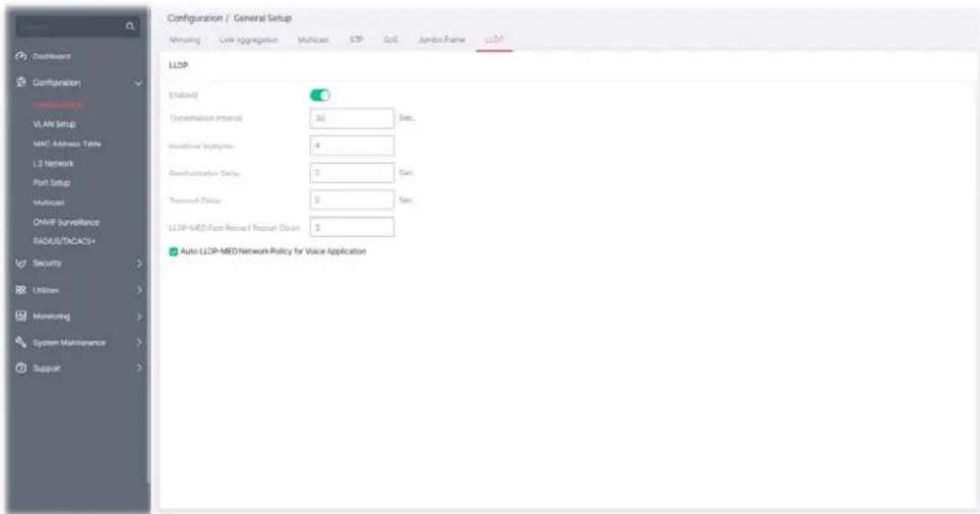980x514 pixels.
Task: Click the Configuration menu icon
Action: [20, 83]
